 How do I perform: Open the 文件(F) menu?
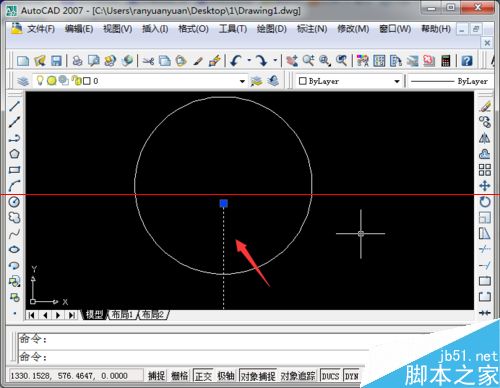[x=41, y=29]
